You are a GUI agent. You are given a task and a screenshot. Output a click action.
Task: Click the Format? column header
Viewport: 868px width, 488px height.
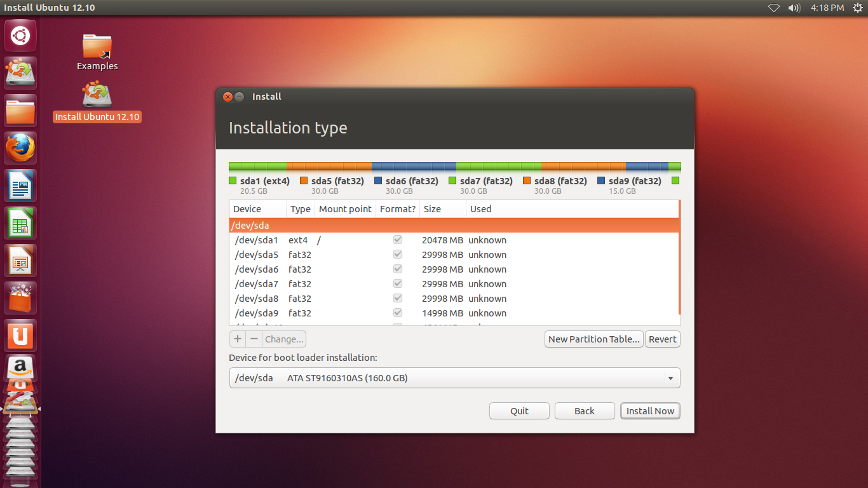pos(398,209)
